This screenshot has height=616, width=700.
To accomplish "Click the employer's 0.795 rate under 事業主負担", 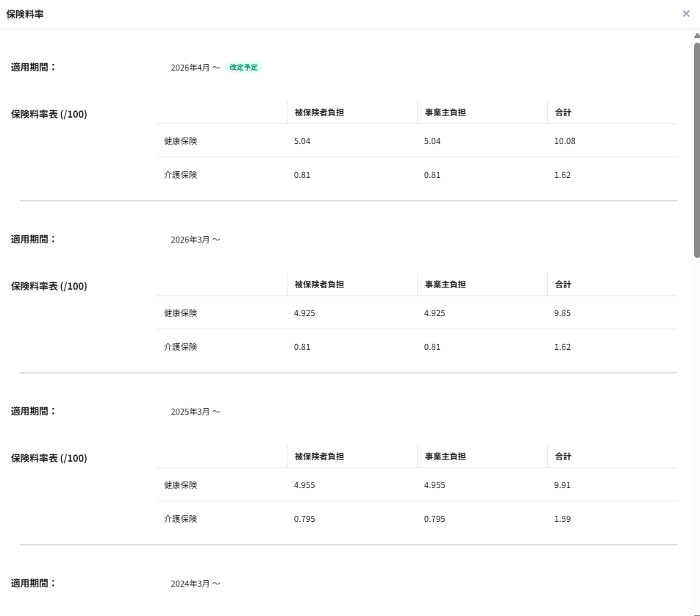I will [x=435, y=519].
